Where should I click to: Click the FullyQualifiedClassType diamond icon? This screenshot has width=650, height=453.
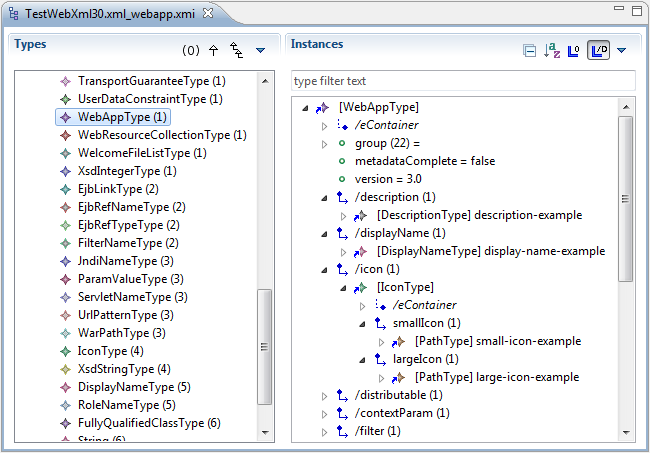click(65, 423)
